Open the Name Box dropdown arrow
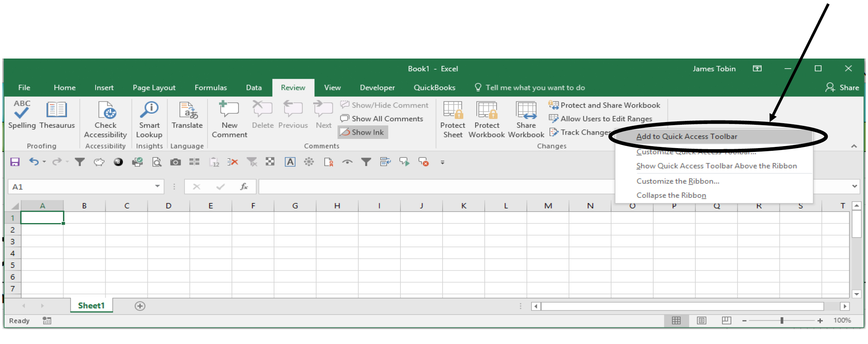This screenshot has width=868, height=344. point(157,186)
